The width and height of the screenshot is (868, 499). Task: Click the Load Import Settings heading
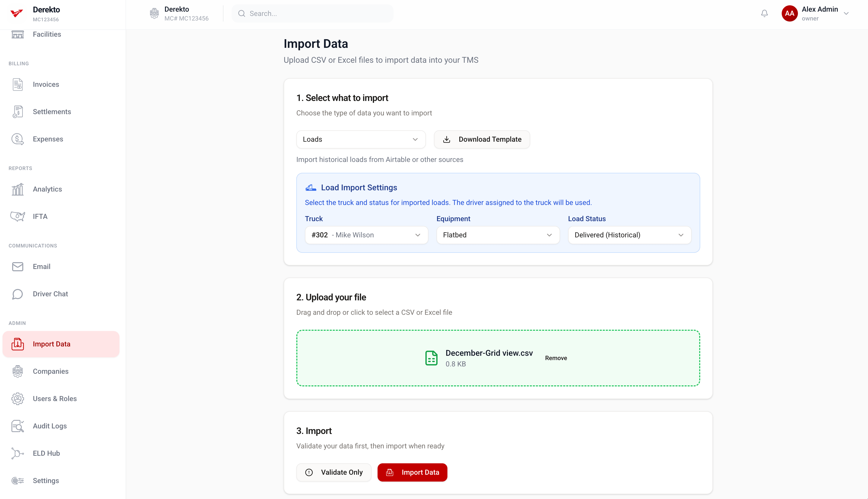click(x=359, y=188)
